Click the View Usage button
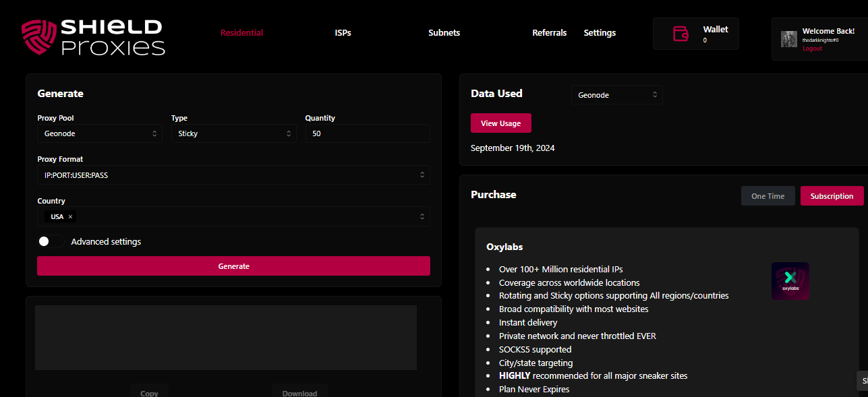868x397 pixels. click(500, 123)
